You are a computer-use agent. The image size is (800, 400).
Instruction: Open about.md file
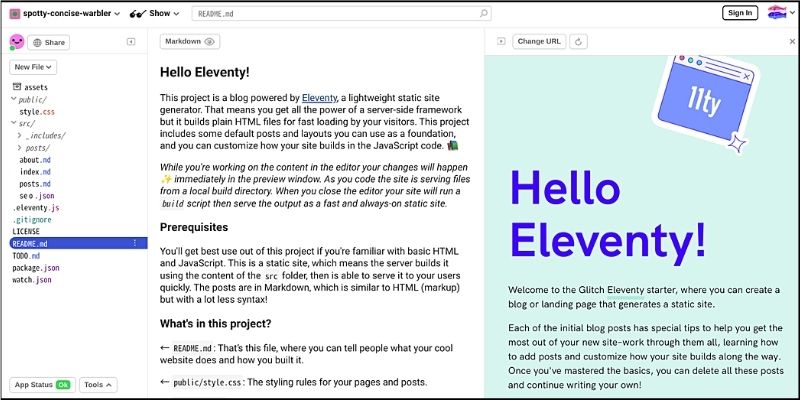(x=35, y=160)
